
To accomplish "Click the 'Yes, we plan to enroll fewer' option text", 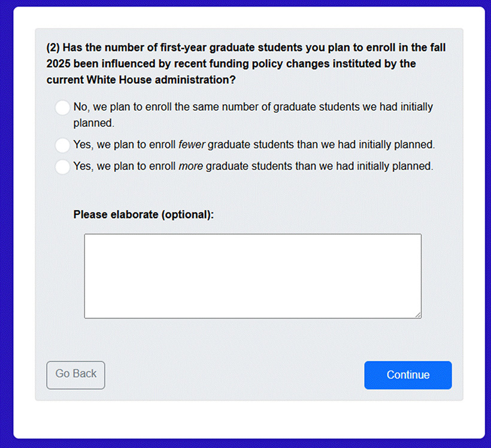I will point(125,145).
